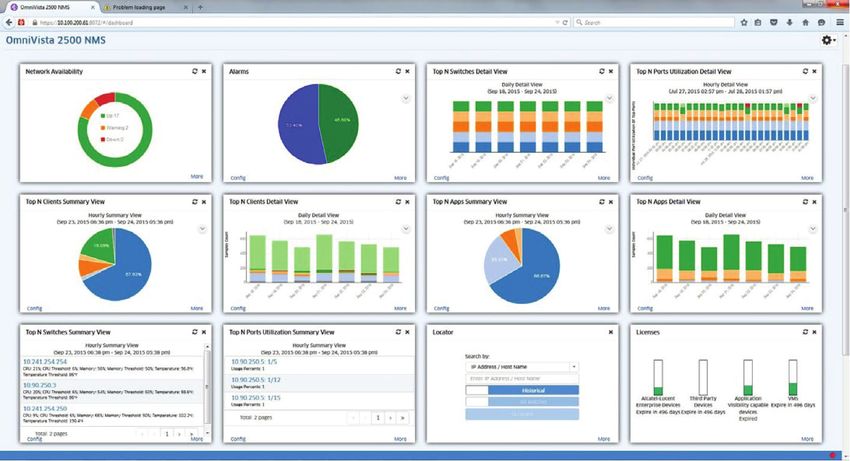Image resolution: width=850 pixels, height=461 pixels.
Task: Expand Top N Clients Summary View options chevron
Action: 202,229
